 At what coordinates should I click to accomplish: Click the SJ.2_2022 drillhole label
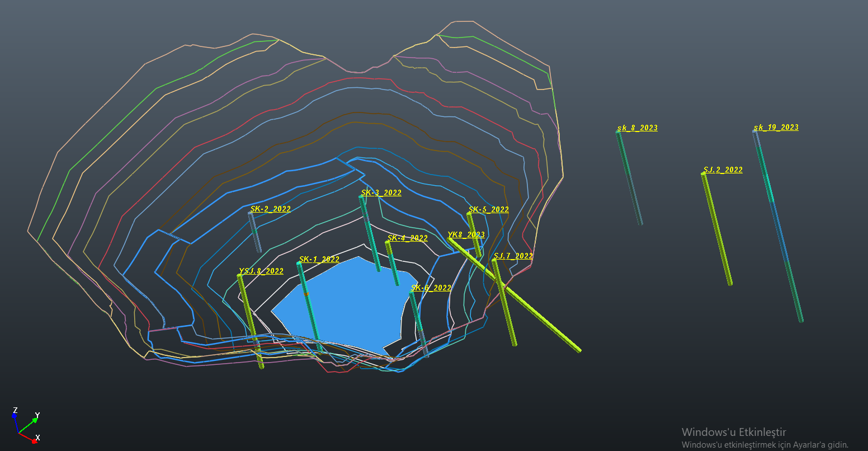pos(722,170)
